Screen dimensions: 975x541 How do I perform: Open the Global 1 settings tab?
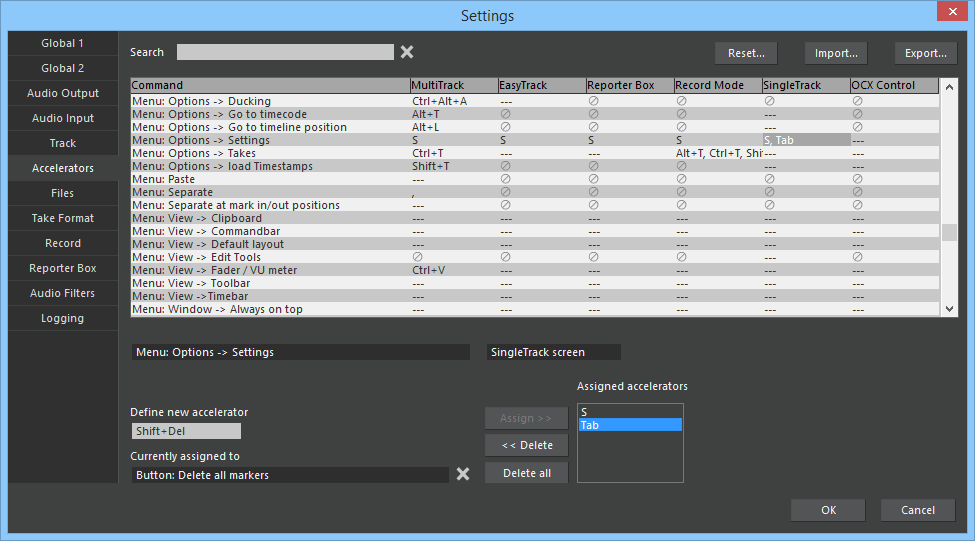63,43
